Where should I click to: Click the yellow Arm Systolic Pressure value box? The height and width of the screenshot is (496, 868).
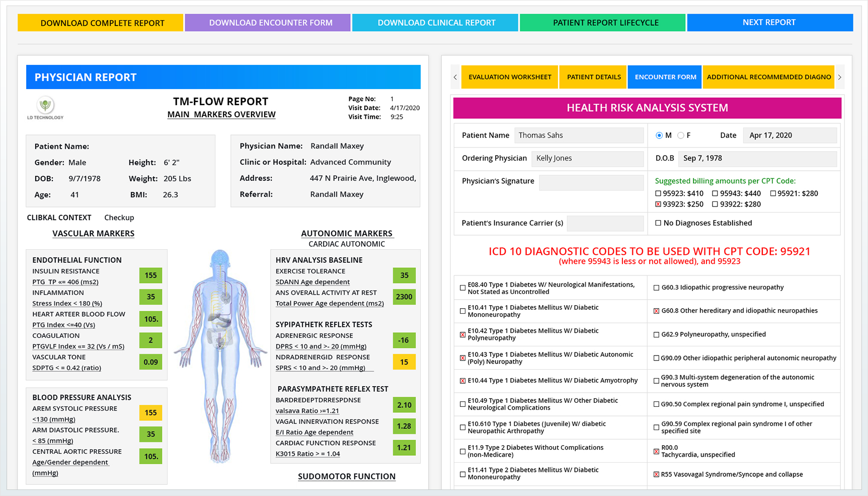tap(150, 413)
